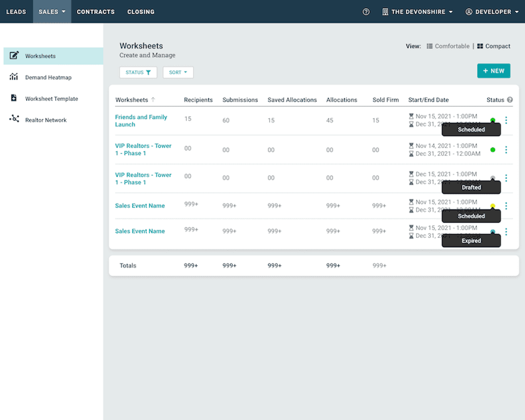Screen dimensions: 525x420
Task: Open the Friends and Family Launch worksheet
Action: coord(141,121)
